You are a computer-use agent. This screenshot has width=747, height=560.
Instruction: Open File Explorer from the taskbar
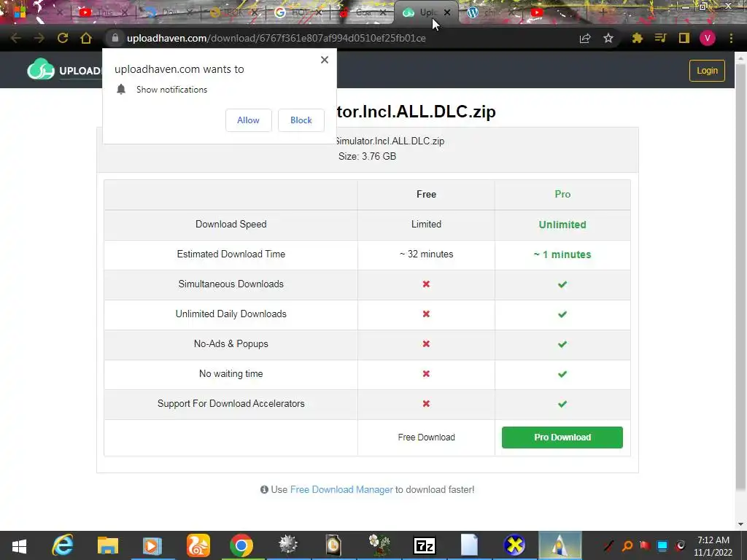108,545
